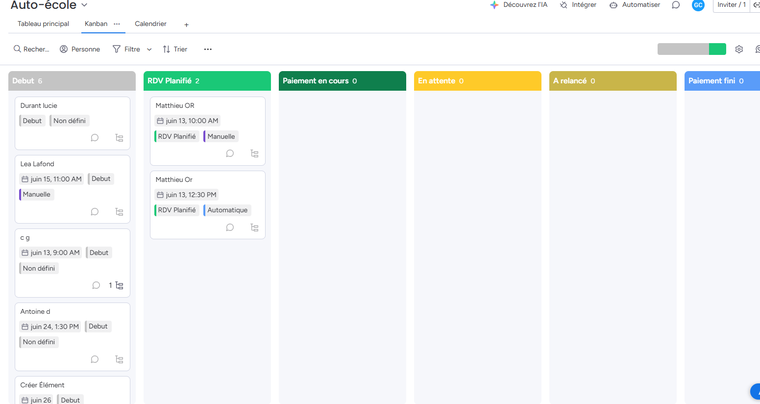Open toolbar more options ellipsis
Image resolution: width=760 pixels, height=404 pixels.
208,49
